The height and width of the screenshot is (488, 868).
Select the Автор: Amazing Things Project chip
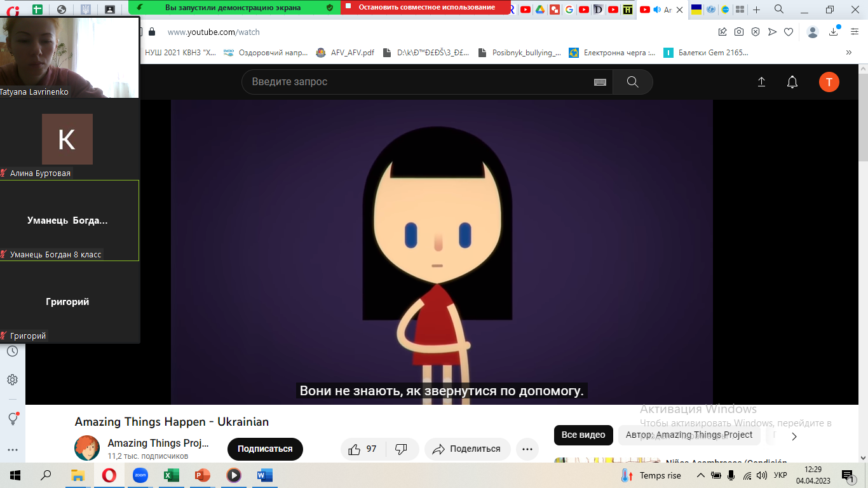tap(689, 435)
